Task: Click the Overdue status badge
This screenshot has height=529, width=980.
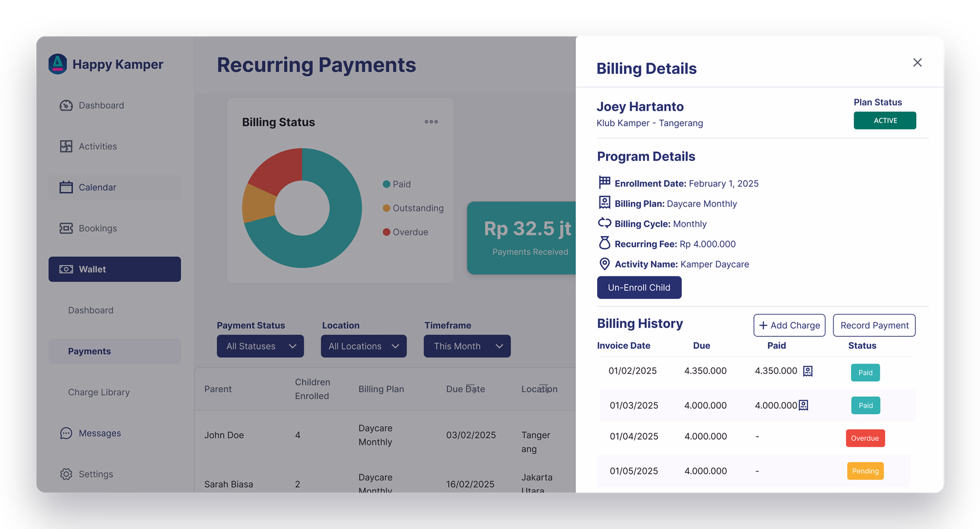Action: point(865,438)
